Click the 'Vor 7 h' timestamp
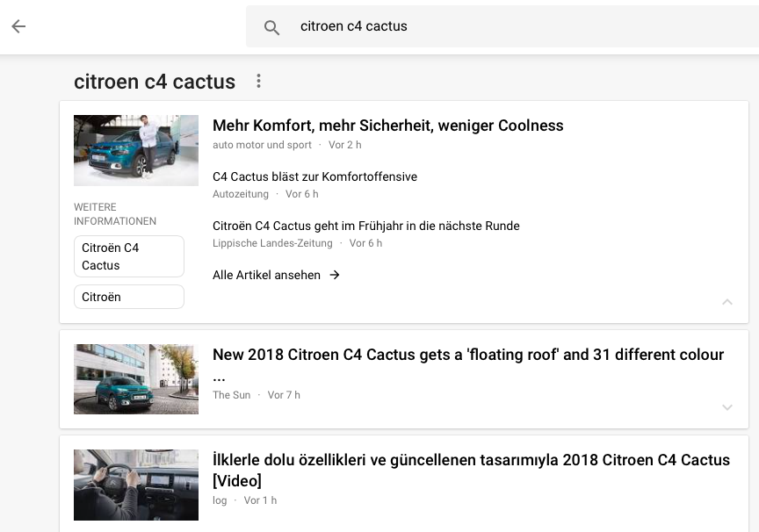Screen dimensions: 759x532 tap(284, 395)
